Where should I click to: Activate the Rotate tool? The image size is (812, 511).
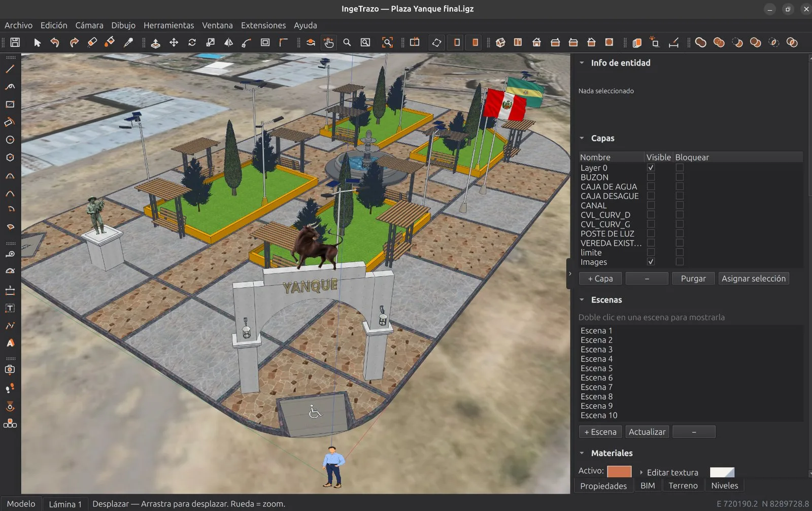point(192,43)
